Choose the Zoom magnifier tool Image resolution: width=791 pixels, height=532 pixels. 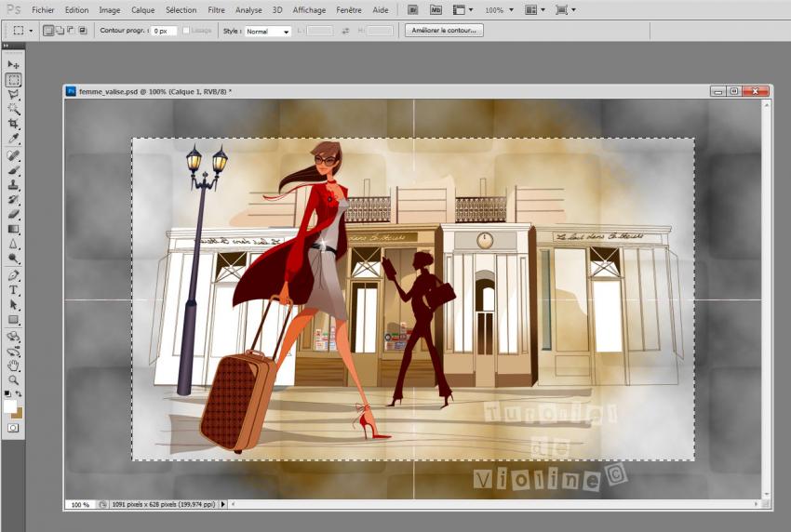point(14,380)
